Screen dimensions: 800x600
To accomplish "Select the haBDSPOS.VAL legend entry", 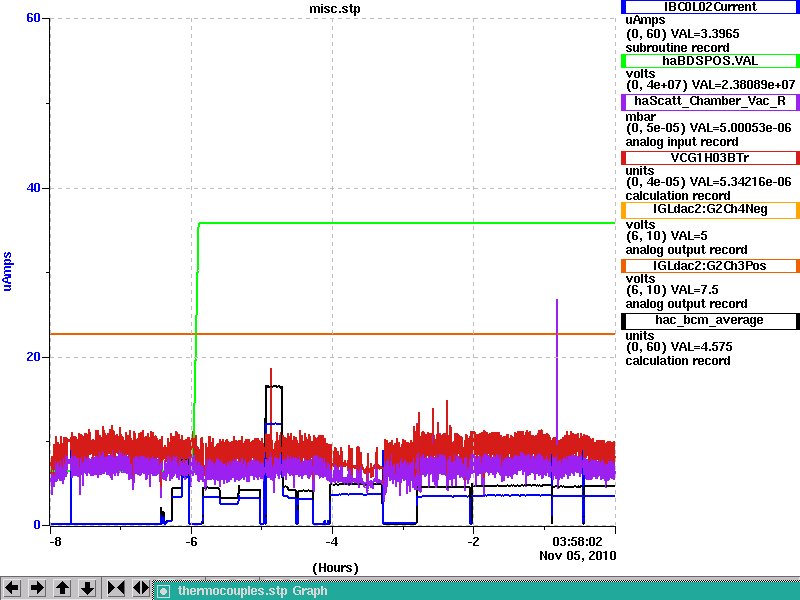I will click(710, 61).
